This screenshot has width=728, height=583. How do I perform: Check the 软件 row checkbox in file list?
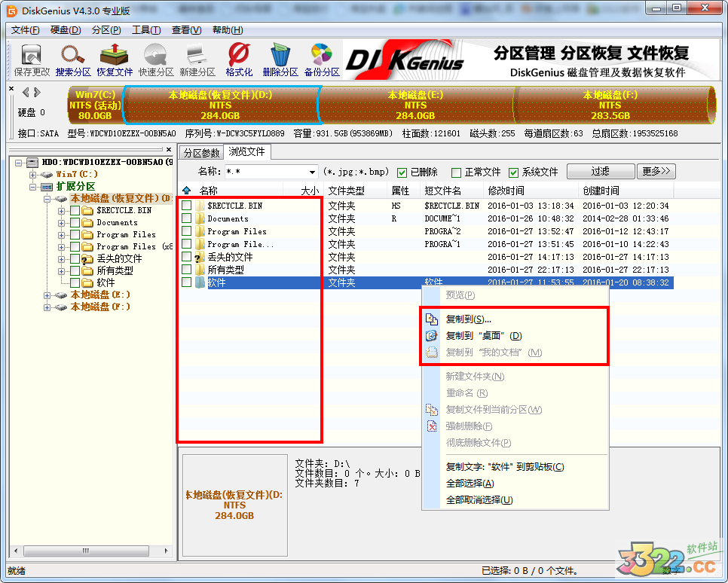point(187,282)
